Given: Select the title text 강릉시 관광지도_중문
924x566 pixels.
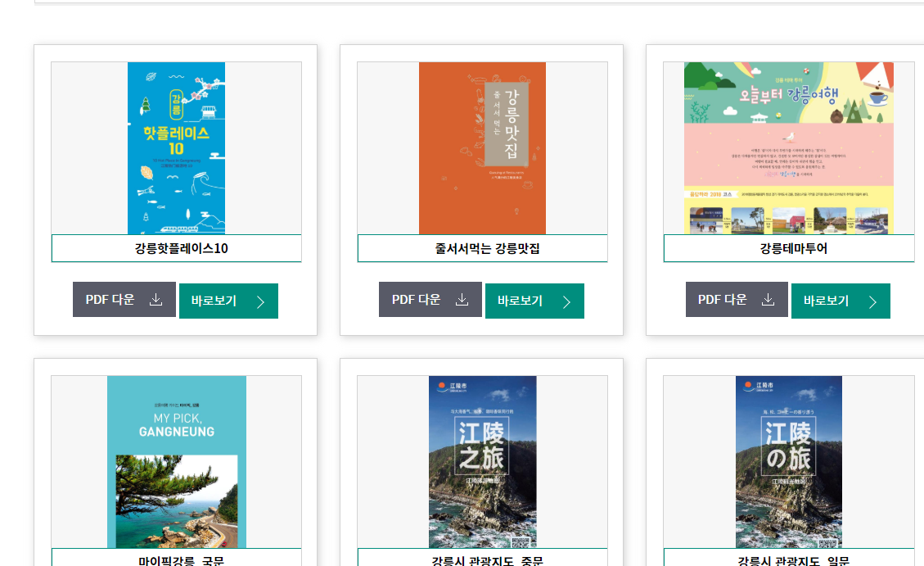Looking at the screenshot, I should click(487, 561).
